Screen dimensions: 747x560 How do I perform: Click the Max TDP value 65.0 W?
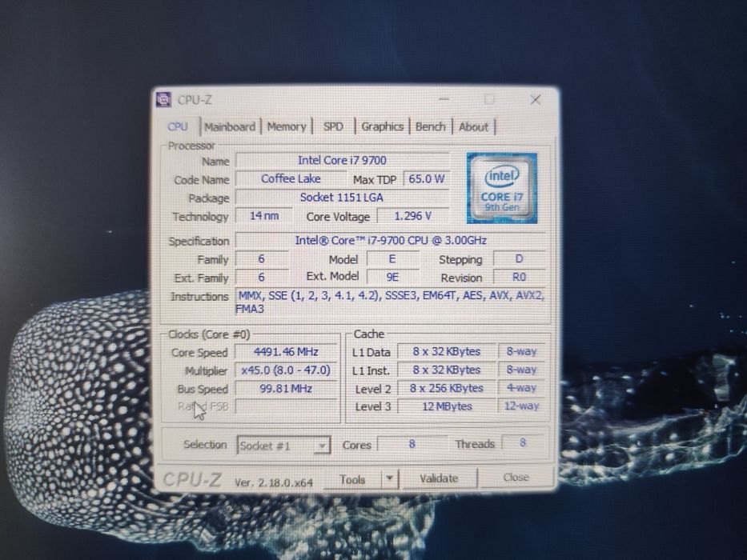pyautogui.click(x=426, y=179)
